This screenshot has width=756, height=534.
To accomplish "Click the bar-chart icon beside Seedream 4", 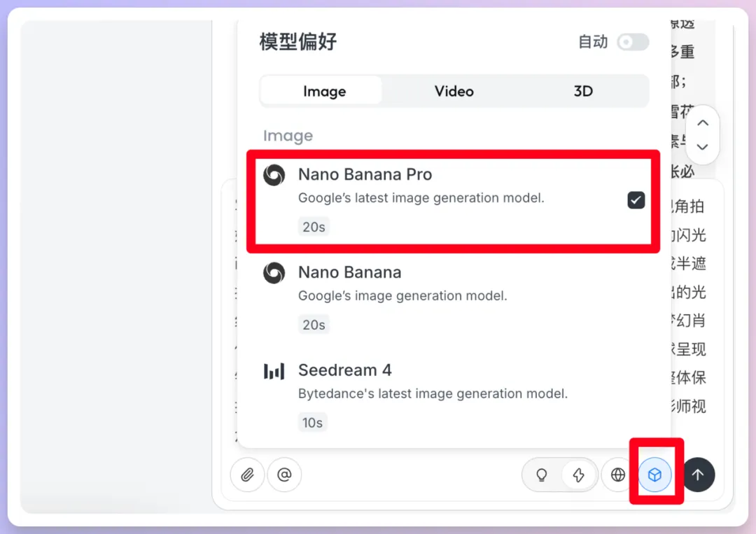I will pos(274,371).
